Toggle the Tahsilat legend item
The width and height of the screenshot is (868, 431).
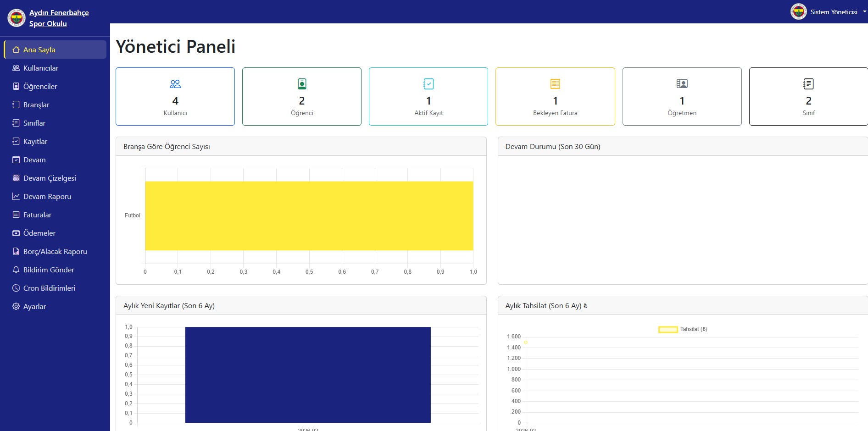click(x=683, y=329)
